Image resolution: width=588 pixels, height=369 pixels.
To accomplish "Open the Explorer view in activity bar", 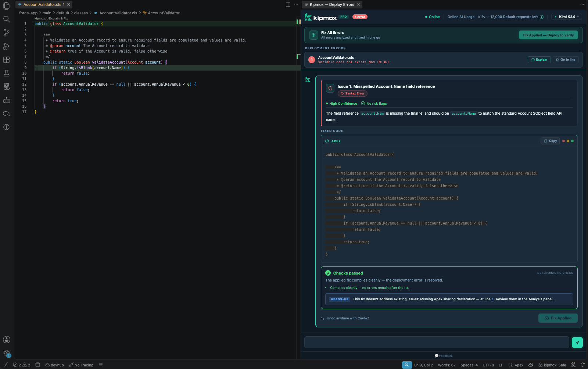I will pyautogui.click(x=6, y=6).
